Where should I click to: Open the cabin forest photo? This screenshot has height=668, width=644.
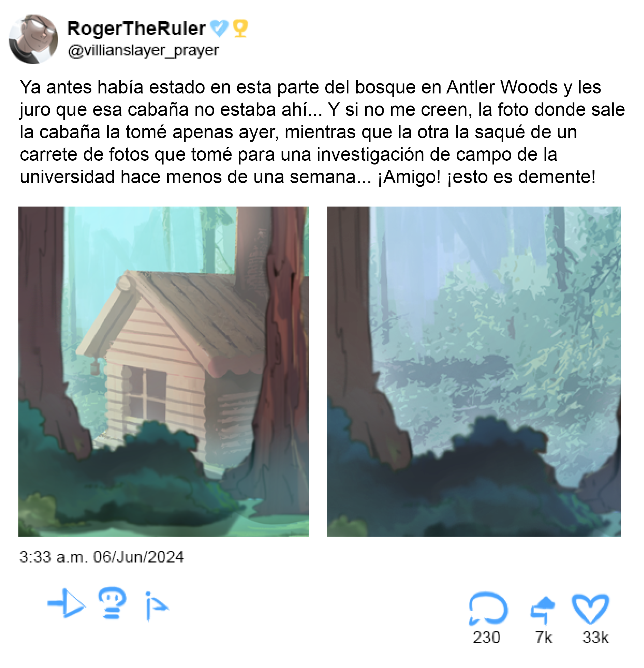tap(164, 371)
